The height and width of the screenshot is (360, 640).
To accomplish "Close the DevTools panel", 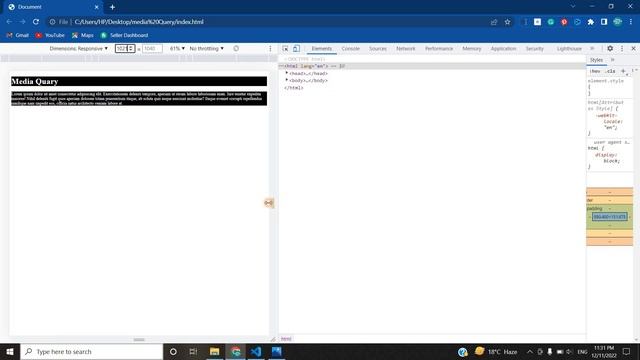I will click(x=633, y=48).
